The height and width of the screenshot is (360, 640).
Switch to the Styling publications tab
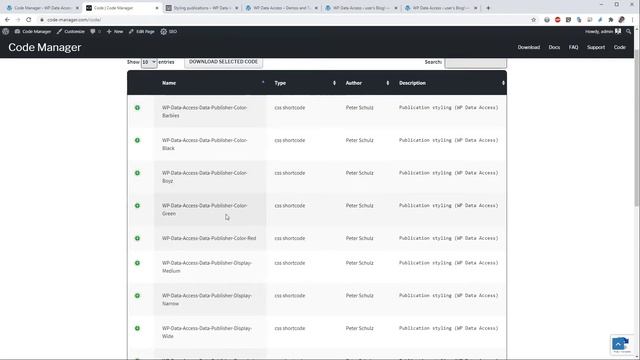pos(202,8)
